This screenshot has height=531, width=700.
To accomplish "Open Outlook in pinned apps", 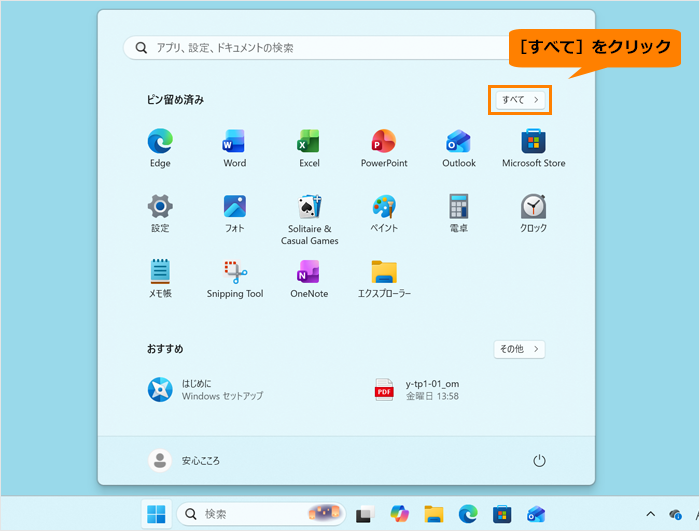I will [x=458, y=148].
